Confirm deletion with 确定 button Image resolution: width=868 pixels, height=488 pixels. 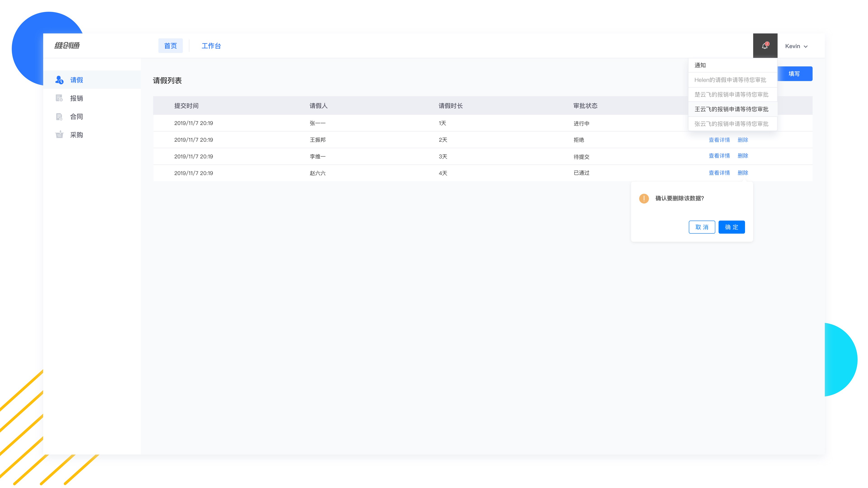point(731,227)
